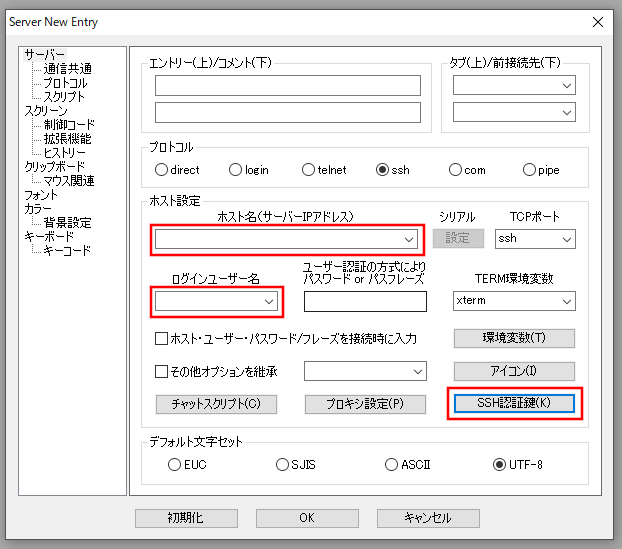The height and width of the screenshot is (549, 622).
Task: Open the TCPポート ssh dropdown
Action: coord(567,239)
